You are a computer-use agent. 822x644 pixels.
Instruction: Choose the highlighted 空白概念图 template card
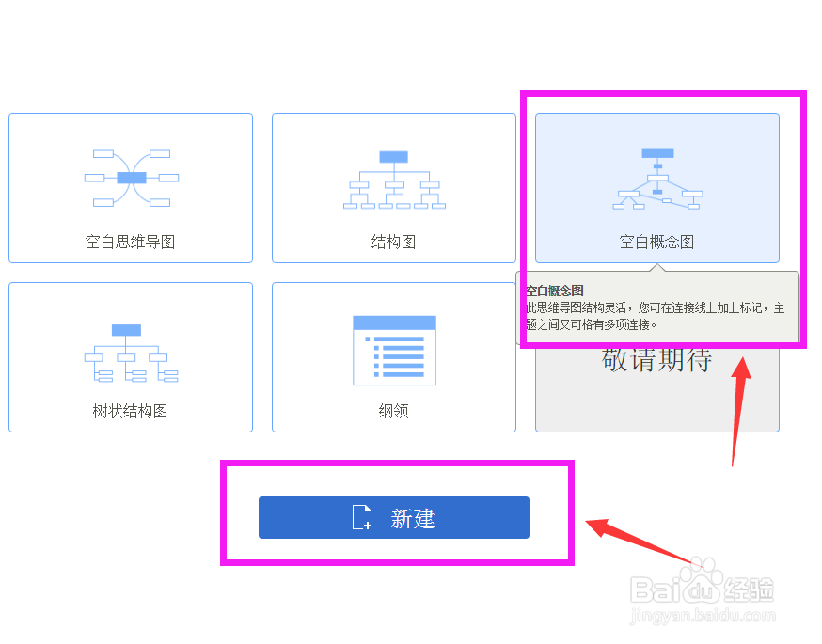click(x=656, y=187)
